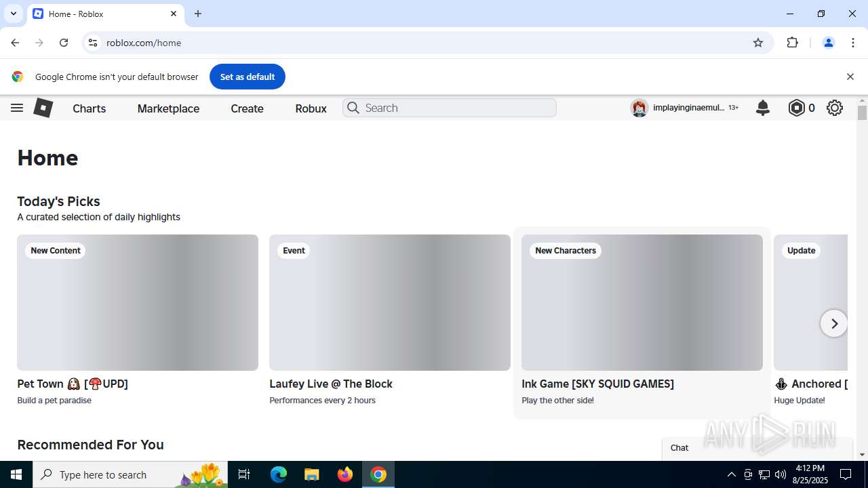
Task: Open the Chat panel
Action: pyautogui.click(x=757, y=448)
